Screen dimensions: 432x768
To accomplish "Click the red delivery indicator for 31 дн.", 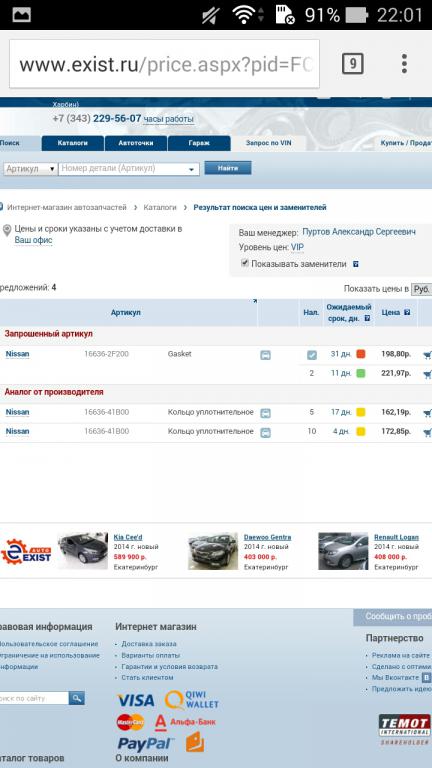I will (361, 354).
